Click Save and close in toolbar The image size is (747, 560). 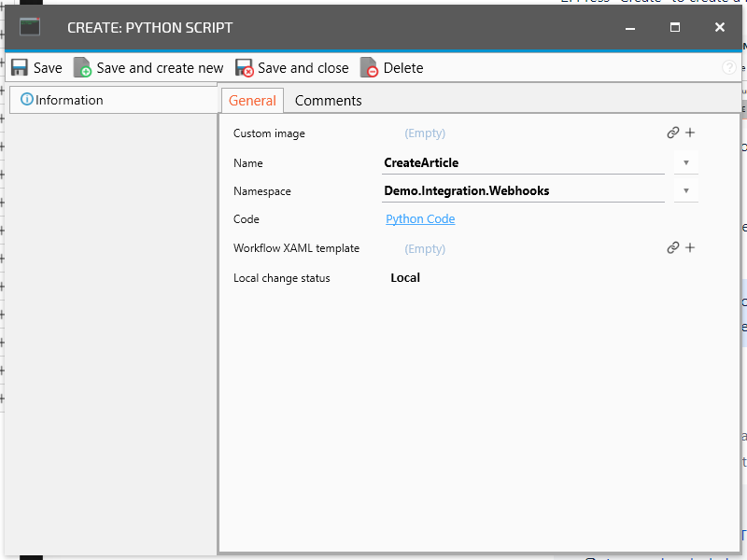point(292,68)
